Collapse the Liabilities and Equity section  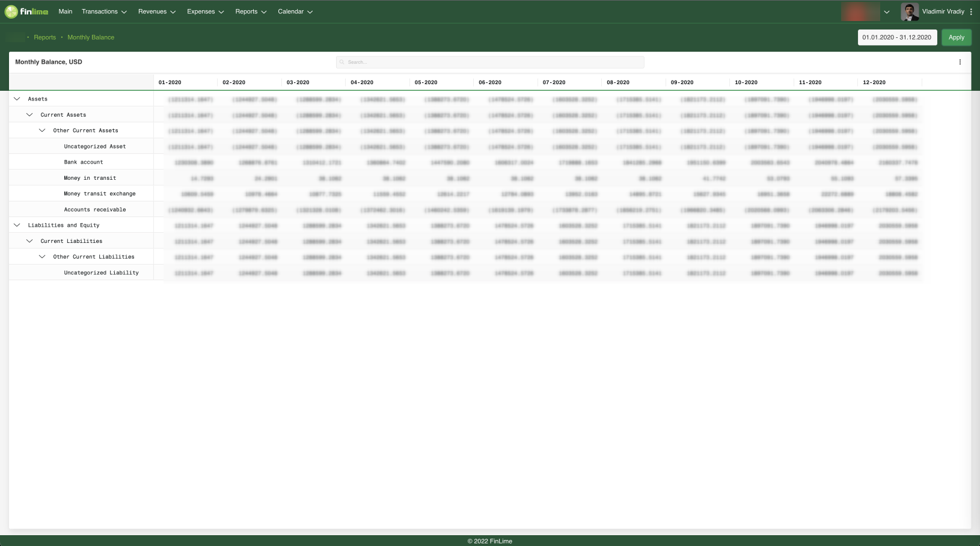coord(17,224)
